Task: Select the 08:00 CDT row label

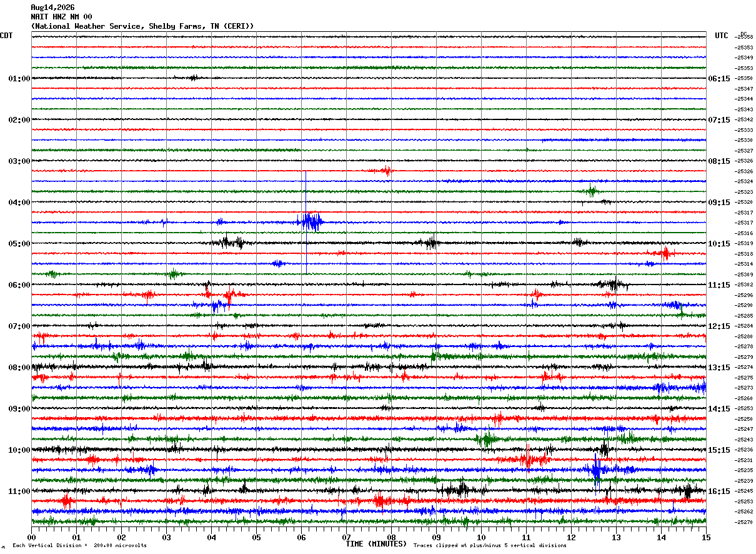Action: 19,368
